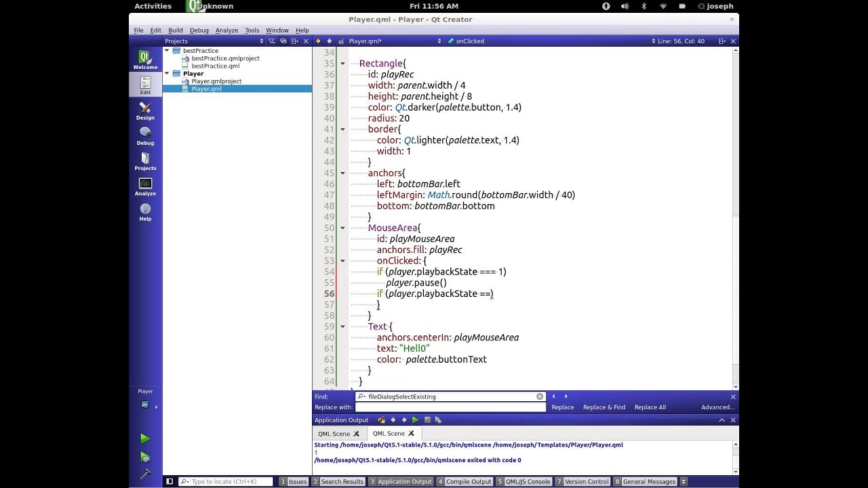The image size is (868, 488).
Task: Open the Compile Output pane
Action: [x=465, y=482]
